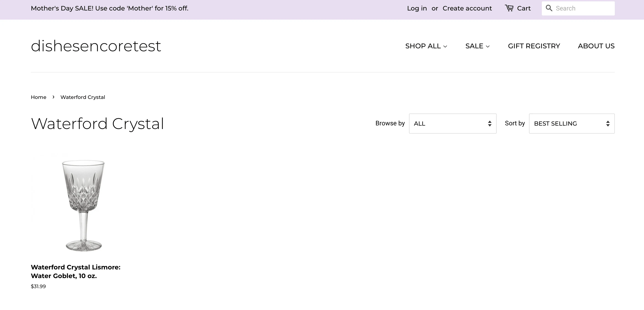Open the Browse by ALL dropdown
The image size is (644, 310).
453,123
